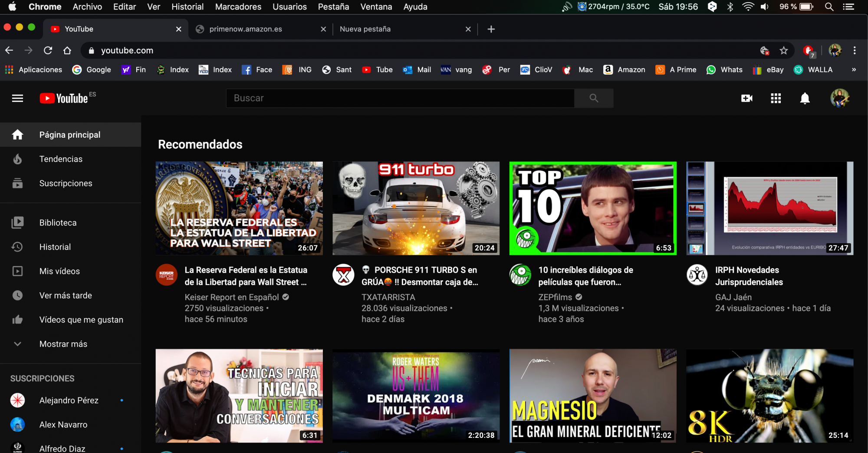Open the volume control in menu bar
The width and height of the screenshot is (868, 453).
pos(765,7)
